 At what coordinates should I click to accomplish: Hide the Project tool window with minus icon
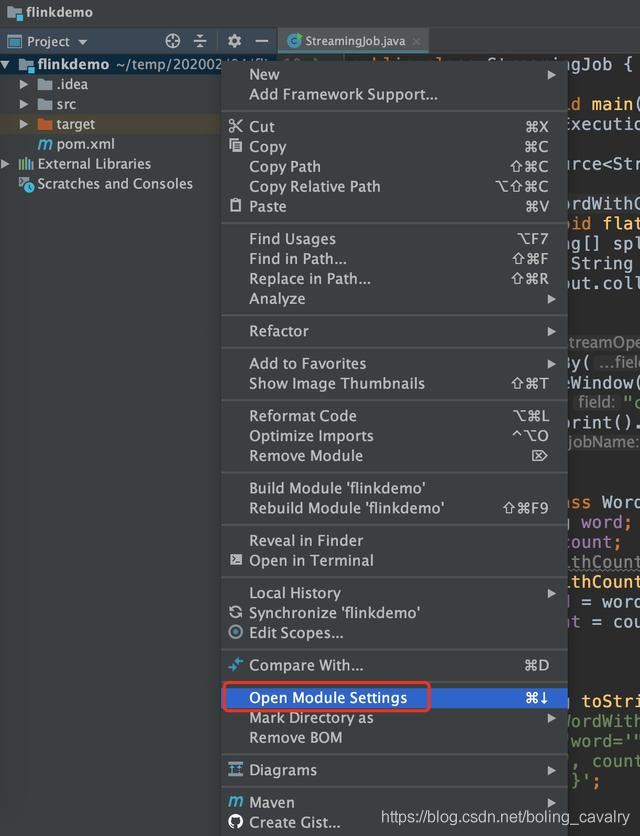pyautogui.click(x=261, y=41)
